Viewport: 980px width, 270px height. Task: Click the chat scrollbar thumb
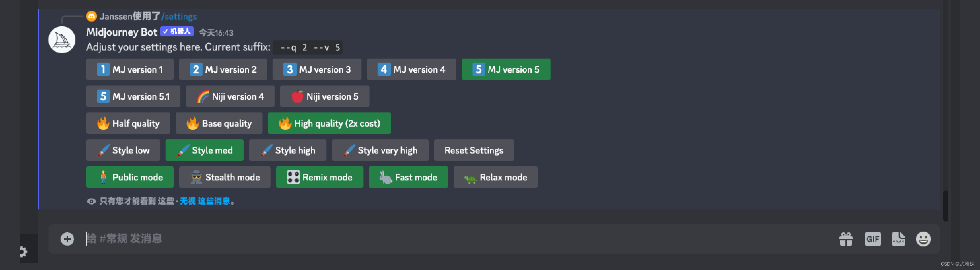tap(945, 206)
